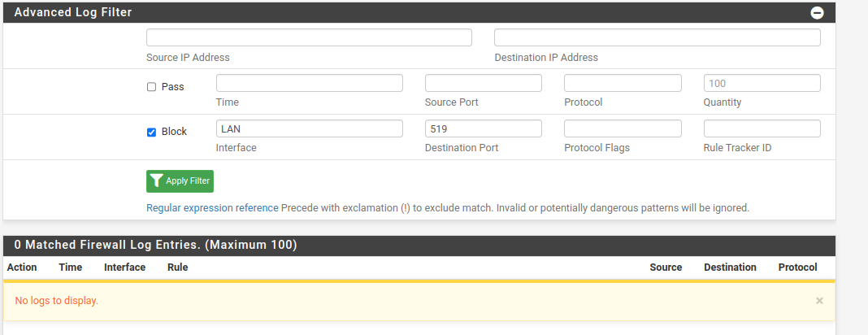The height and width of the screenshot is (335, 868).
Task: Enable the Pass checkbox
Action: point(151,87)
